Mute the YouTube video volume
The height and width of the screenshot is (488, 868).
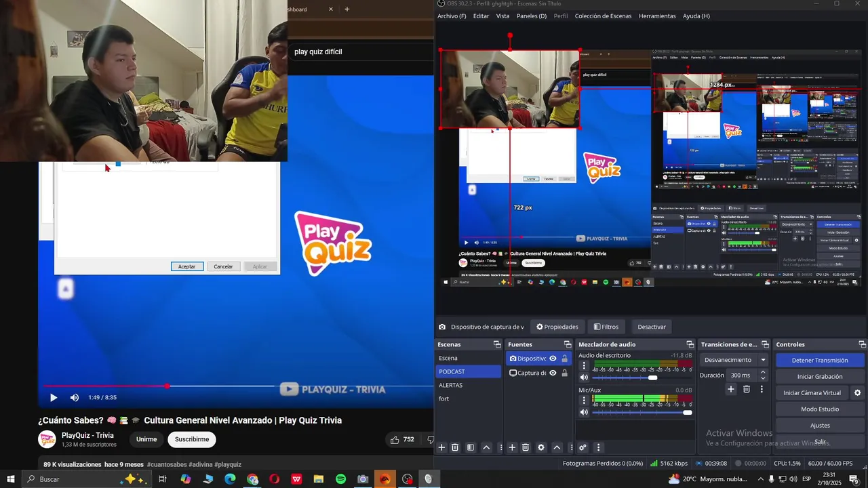point(75,397)
